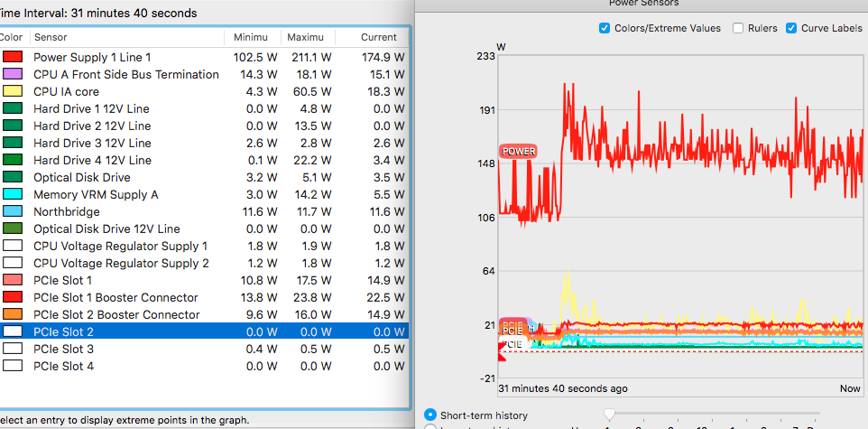Select the Optical Disk Drive sensor row
Viewport: 868px width, 429px height.
pos(204,177)
